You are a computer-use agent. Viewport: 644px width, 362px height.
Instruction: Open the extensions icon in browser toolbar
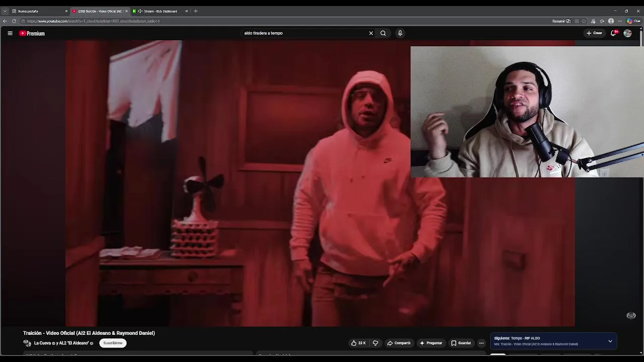point(593,21)
